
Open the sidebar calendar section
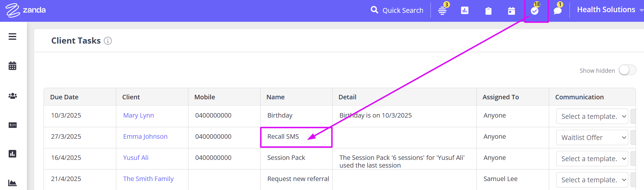pyautogui.click(x=12, y=66)
